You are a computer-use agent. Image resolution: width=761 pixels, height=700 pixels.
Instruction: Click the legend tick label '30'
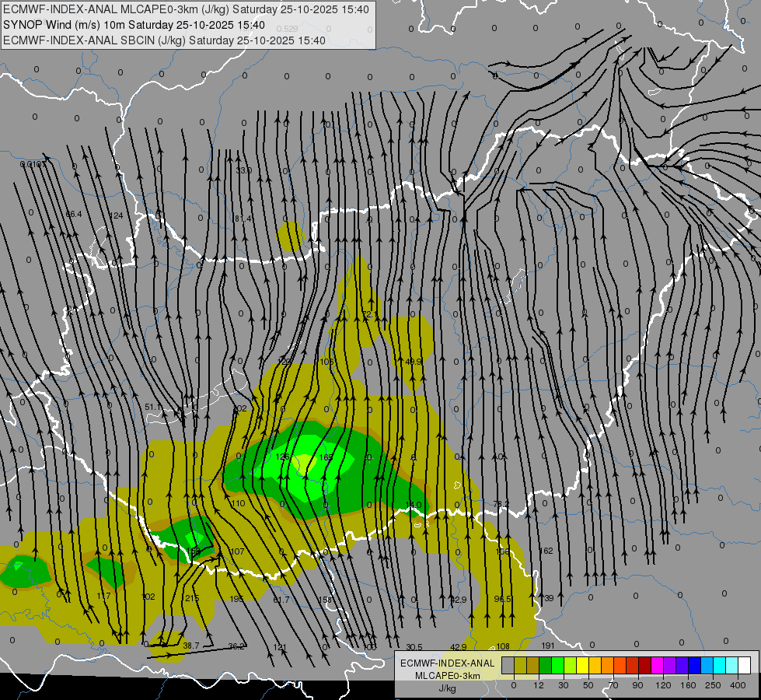coord(563,685)
